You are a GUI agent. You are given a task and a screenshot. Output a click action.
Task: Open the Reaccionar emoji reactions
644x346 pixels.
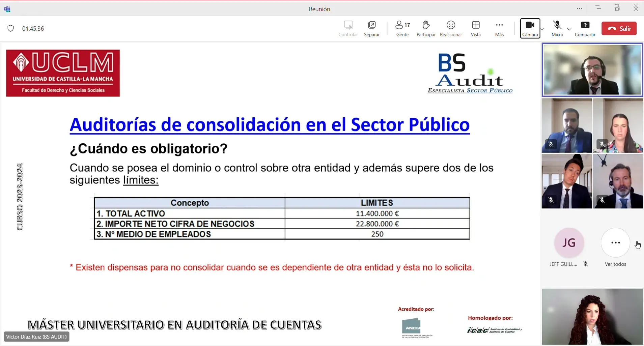[451, 28]
